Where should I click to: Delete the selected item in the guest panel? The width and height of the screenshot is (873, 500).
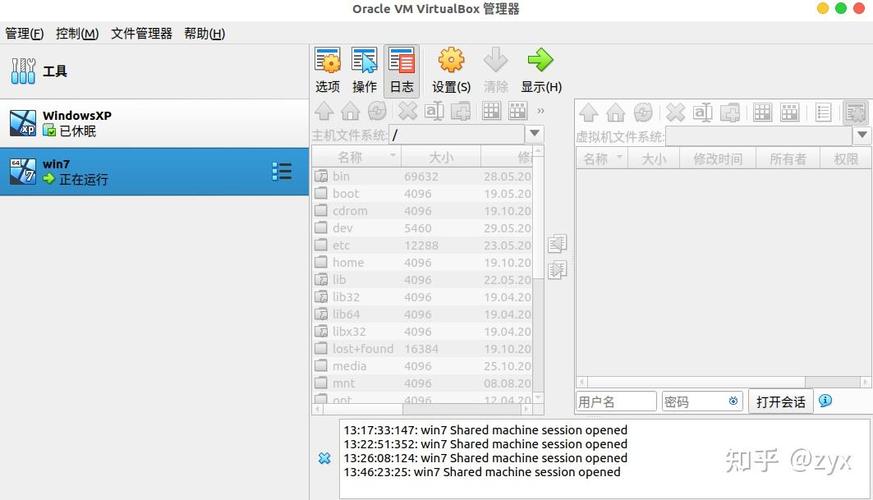point(675,112)
